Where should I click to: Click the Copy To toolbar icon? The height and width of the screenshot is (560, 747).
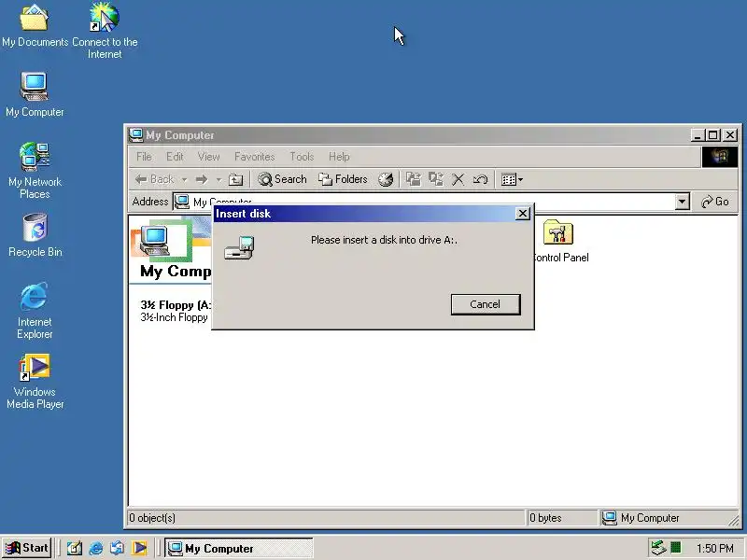[x=435, y=179]
